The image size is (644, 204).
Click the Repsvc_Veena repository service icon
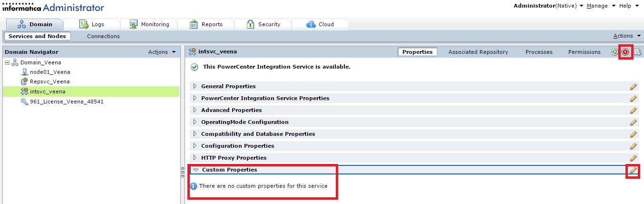[25, 82]
